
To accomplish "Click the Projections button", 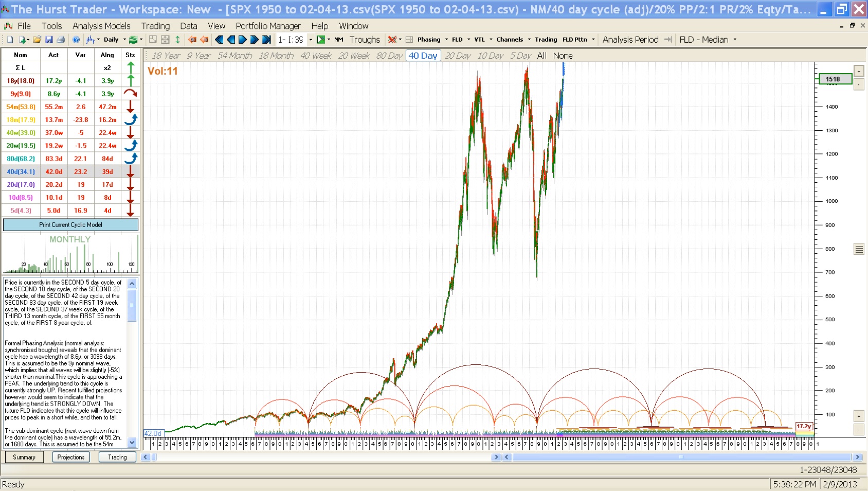I will click(71, 457).
